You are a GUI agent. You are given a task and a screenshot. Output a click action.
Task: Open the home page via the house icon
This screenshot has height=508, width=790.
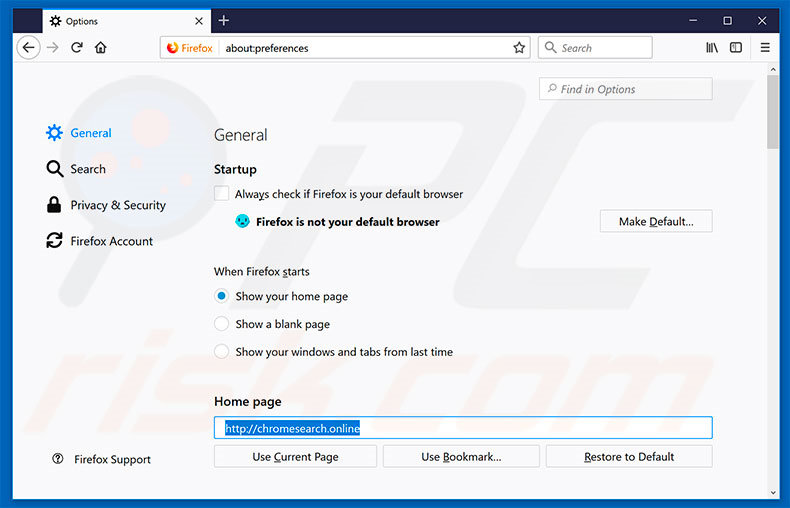[101, 48]
